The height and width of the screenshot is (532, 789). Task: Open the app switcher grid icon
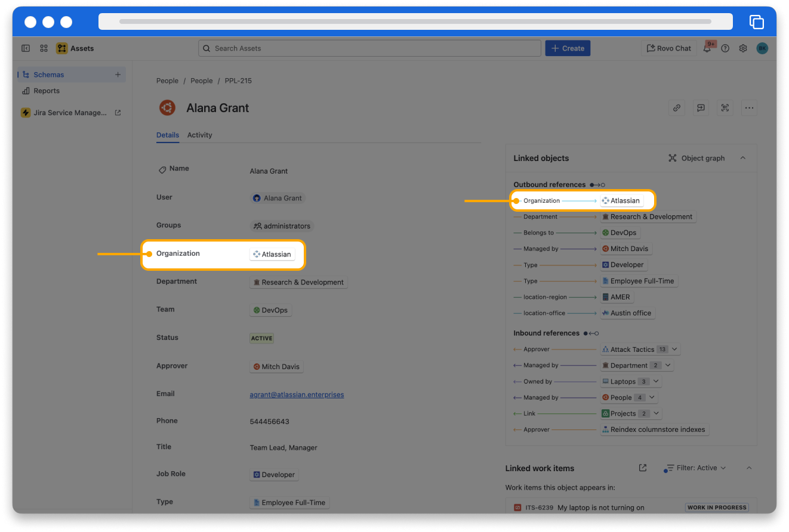[x=44, y=48]
